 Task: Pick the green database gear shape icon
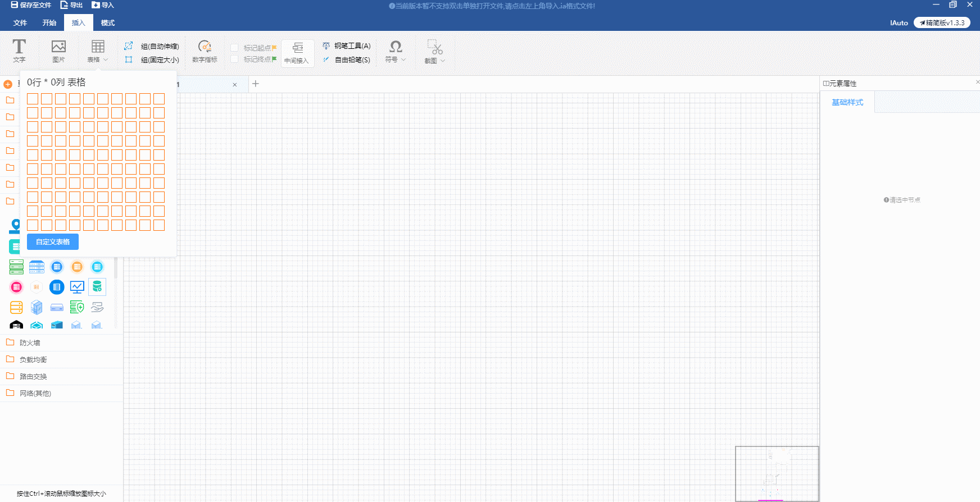click(x=97, y=287)
